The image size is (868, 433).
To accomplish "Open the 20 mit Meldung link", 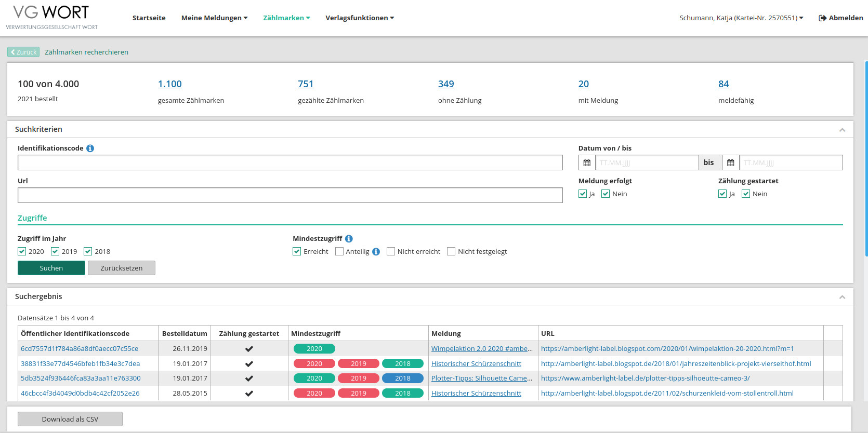I will click(x=584, y=84).
